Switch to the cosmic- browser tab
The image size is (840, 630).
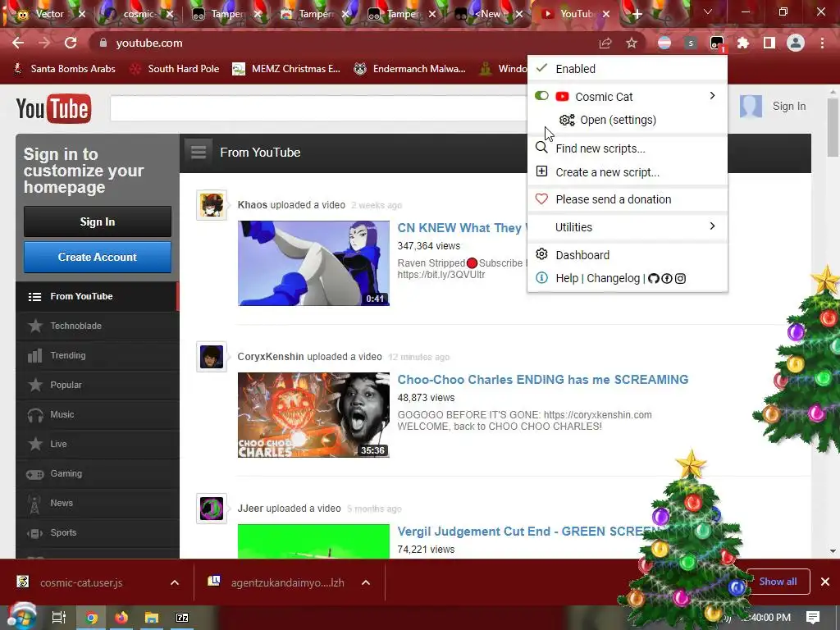click(x=137, y=14)
